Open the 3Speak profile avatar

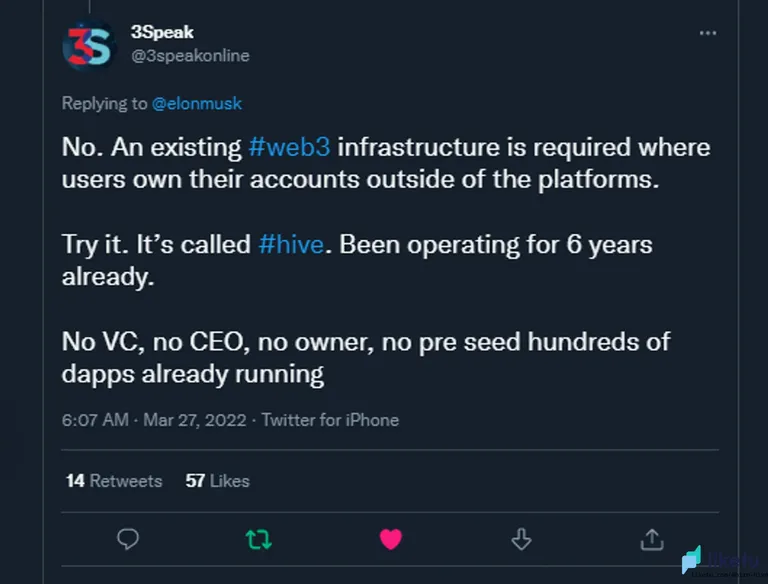pyautogui.click(x=89, y=45)
